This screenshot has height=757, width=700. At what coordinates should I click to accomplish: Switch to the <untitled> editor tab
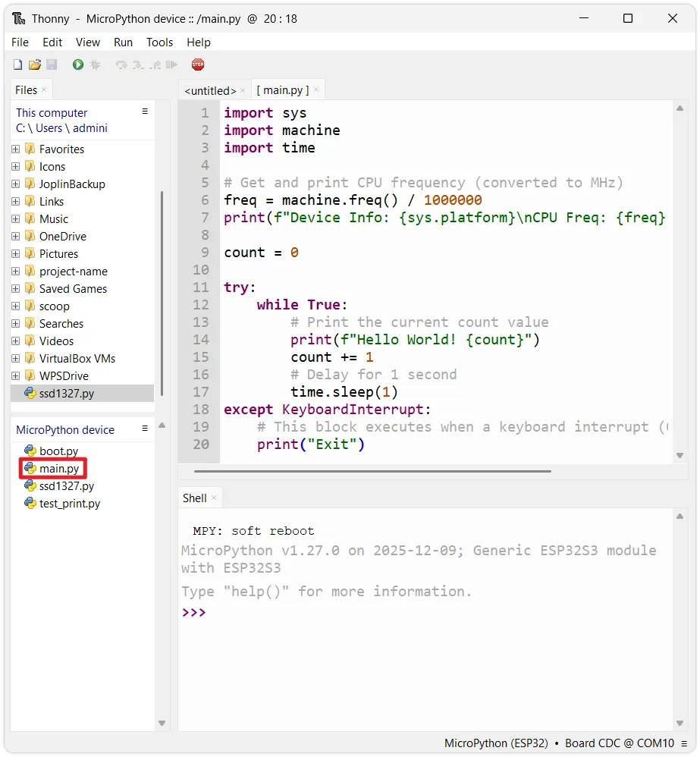click(x=210, y=90)
